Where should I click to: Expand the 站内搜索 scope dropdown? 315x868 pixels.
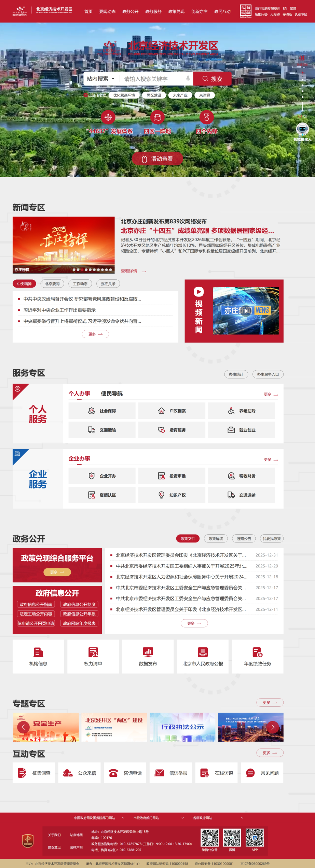pos(101,79)
